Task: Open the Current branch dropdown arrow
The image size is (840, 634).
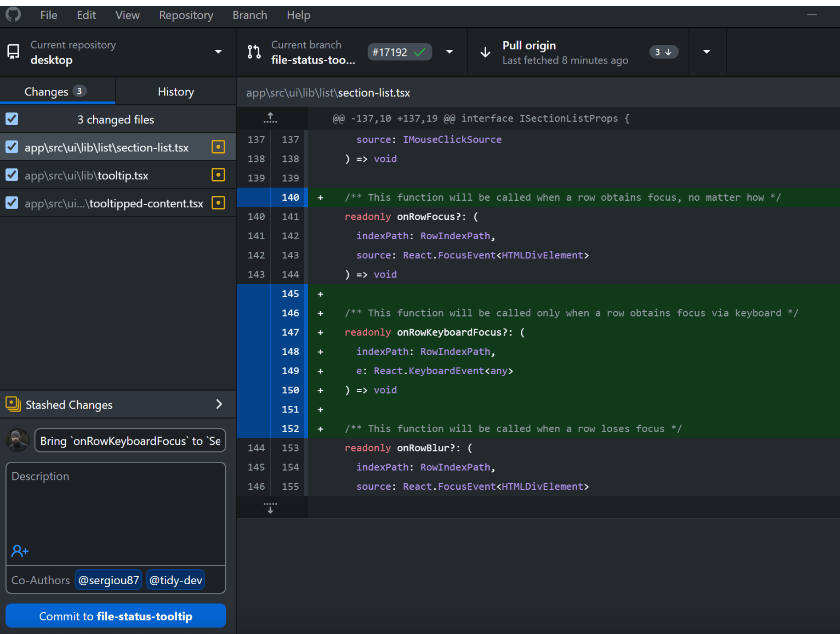Action: coord(449,52)
